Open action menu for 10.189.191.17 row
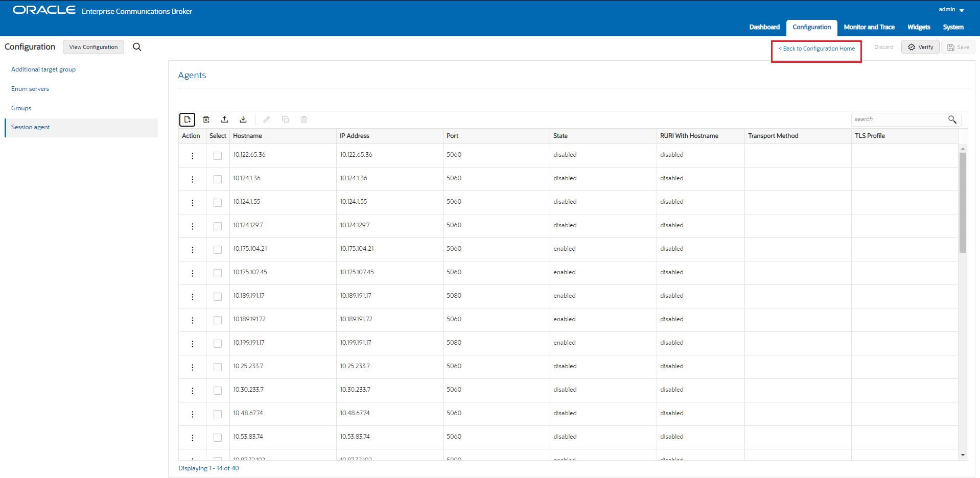980x478 pixels. coord(193,297)
